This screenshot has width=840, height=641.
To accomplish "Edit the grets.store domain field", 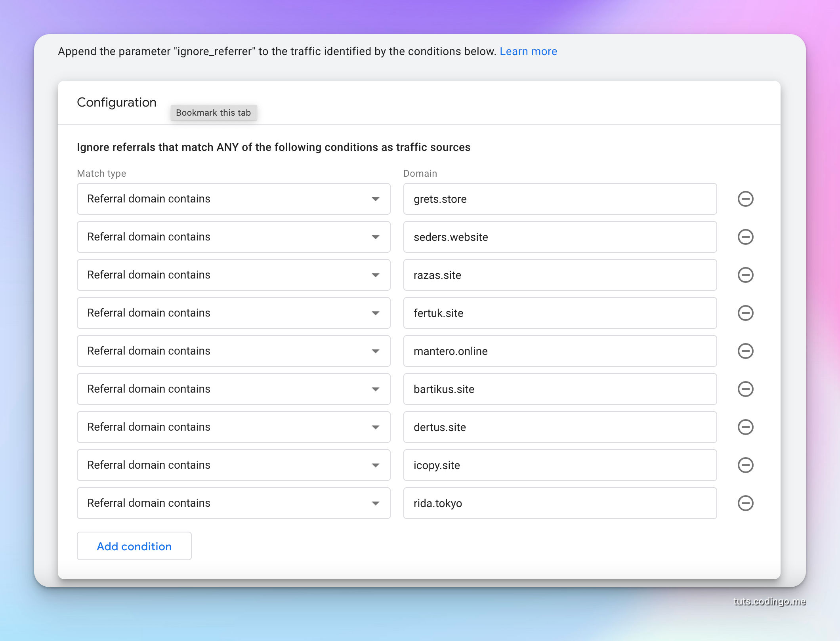I will 560,199.
